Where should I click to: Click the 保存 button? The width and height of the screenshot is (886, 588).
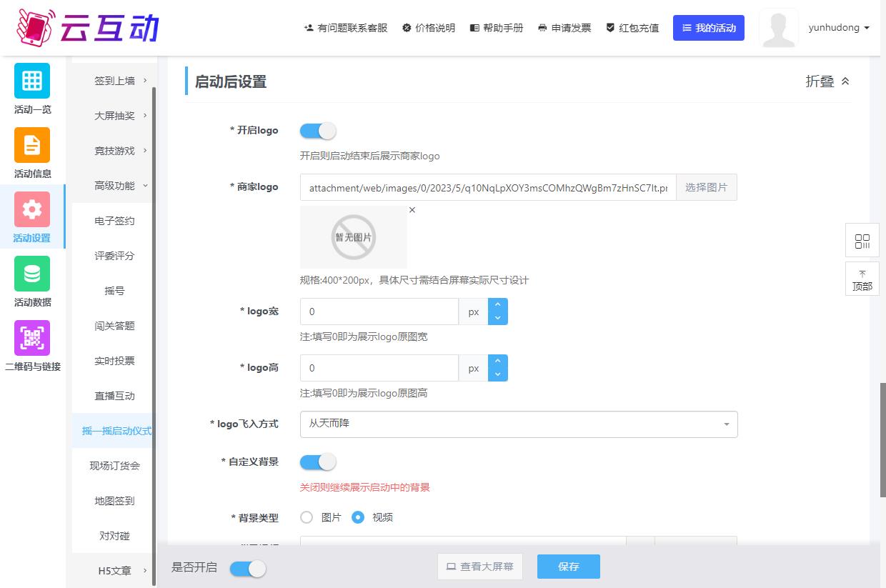click(x=568, y=567)
